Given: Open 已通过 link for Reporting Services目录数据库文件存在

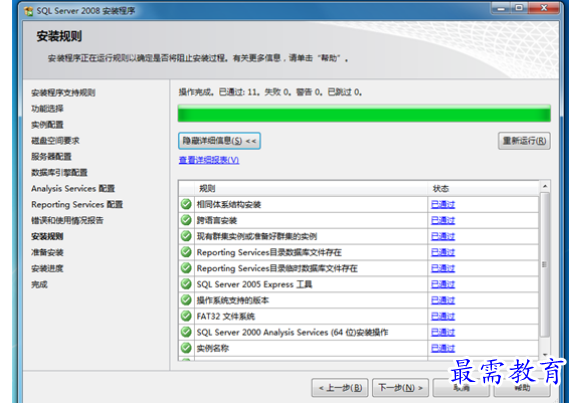Looking at the screenshot, I should click(443, 252).
